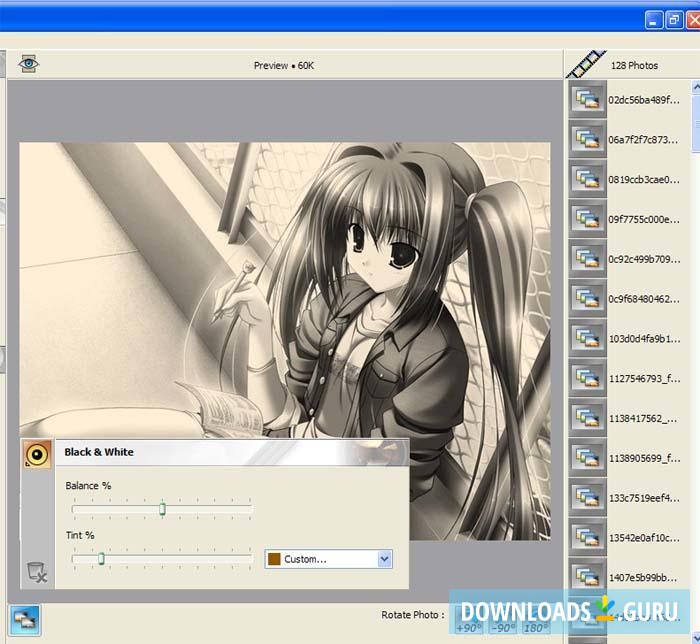This screenshot has width=700, height=644.
Task: Select thumbnail icon for 1138905699_f...
Action: 587,457
